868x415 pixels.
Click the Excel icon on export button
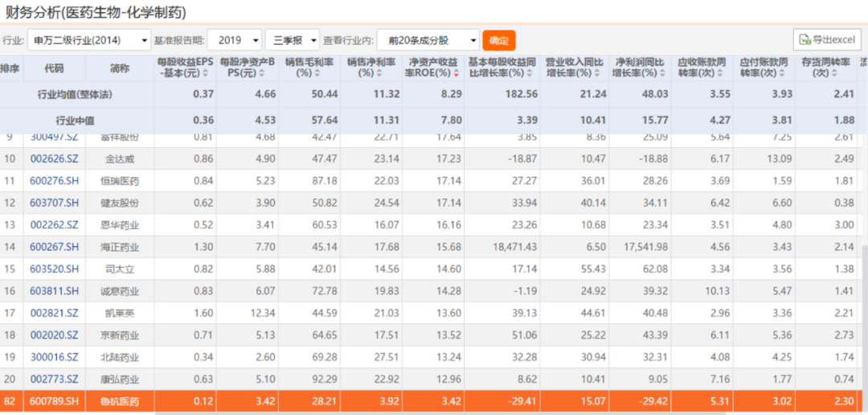pyautogui.click(x=805, y=40)
